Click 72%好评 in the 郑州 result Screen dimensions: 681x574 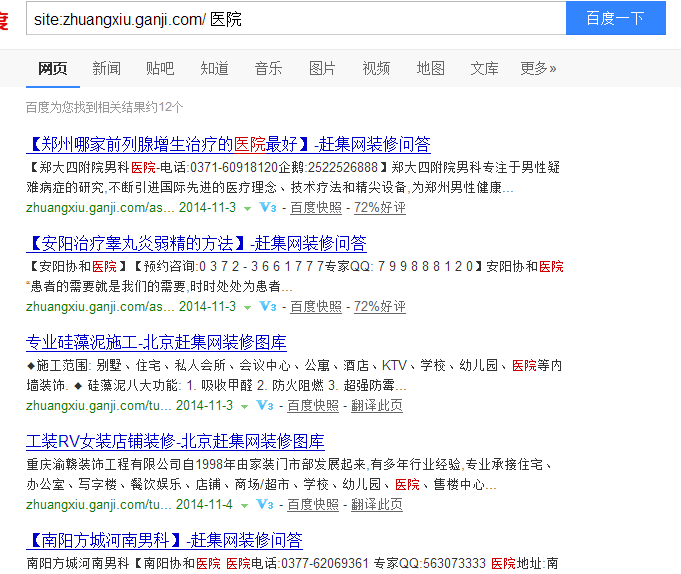click(380, 208)
